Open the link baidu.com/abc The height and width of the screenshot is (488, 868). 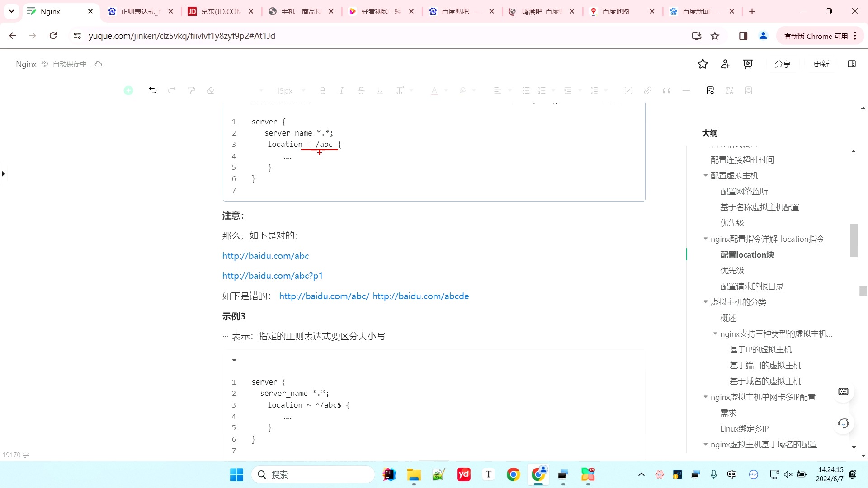265,256
